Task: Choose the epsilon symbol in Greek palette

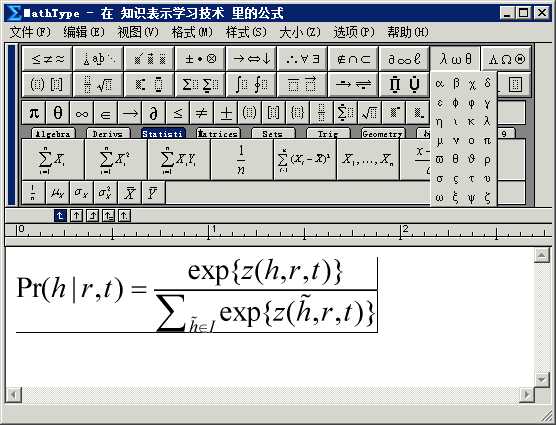Action: pos(439,103)
